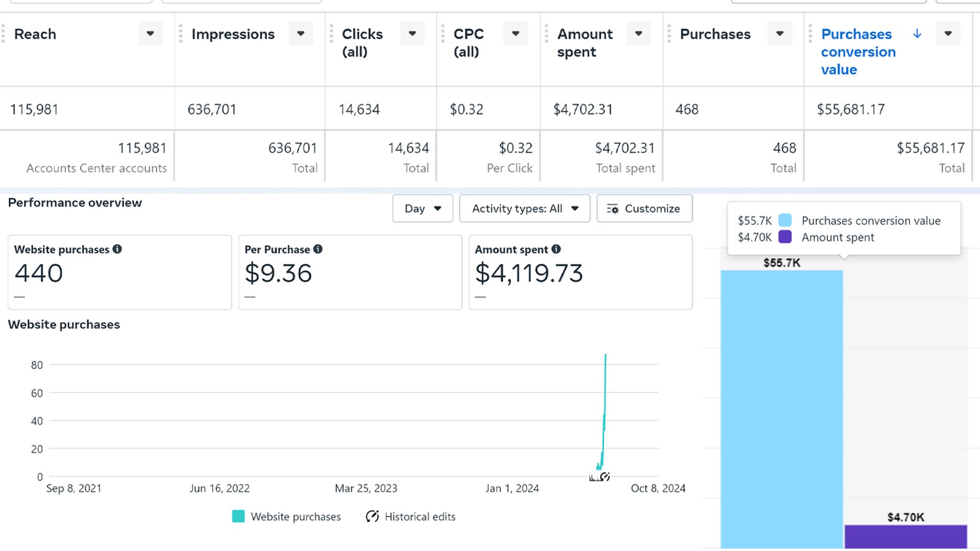The width and height of the screenshot is (980, 551).
Task: Click the drag handle on Purchases column
Action: 669,34
